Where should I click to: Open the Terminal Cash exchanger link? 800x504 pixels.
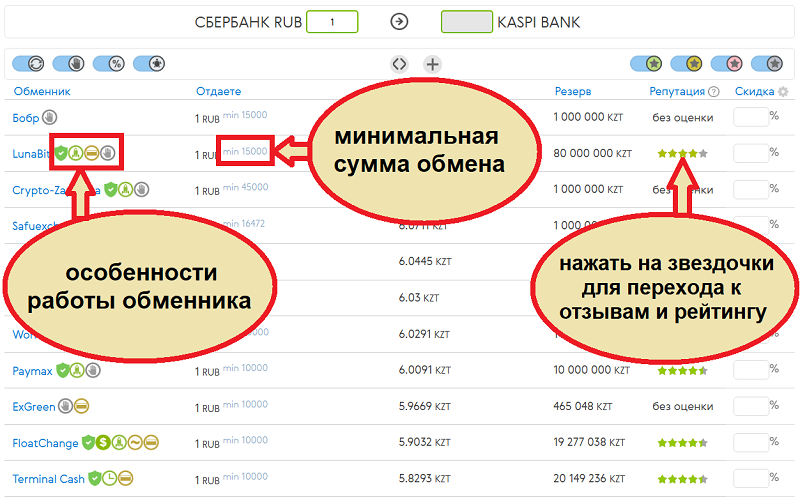tap(48, 479)
